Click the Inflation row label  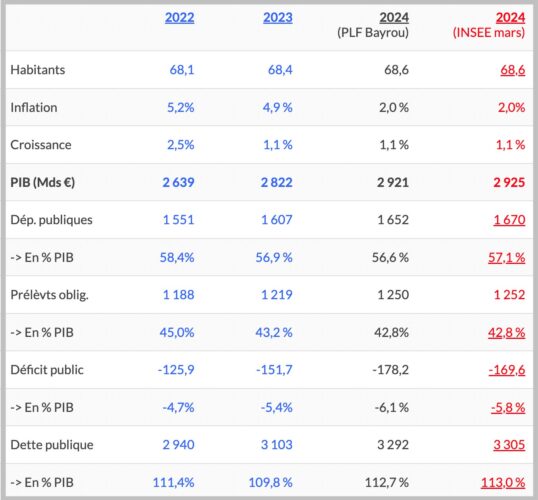(x=34, y=107)
